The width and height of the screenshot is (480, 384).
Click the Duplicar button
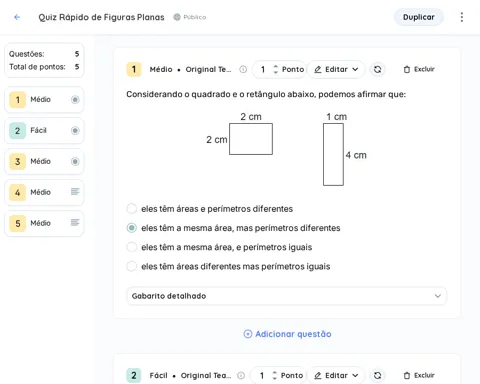(419, 17)
